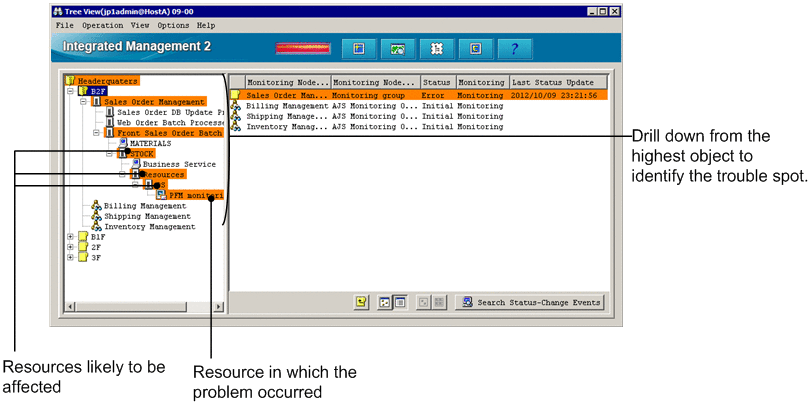Image resolution: width=812 pixels, height=406 pixels.
Task: Click Shipping Management icon in the tree
Action: 96,216
